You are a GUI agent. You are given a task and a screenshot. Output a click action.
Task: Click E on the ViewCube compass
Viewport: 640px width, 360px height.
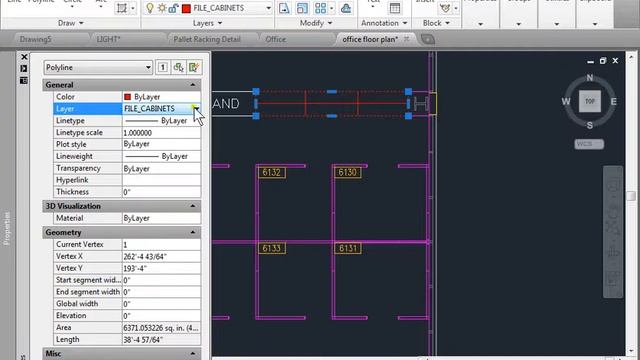[613, 102]
